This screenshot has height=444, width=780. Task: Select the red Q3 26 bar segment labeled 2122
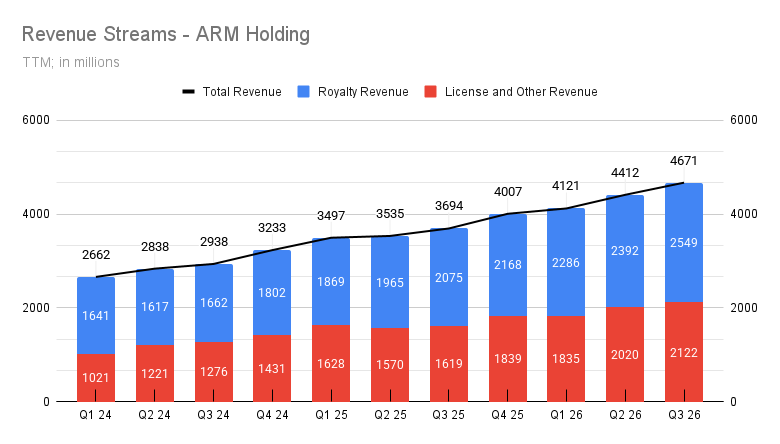(683, 351)
